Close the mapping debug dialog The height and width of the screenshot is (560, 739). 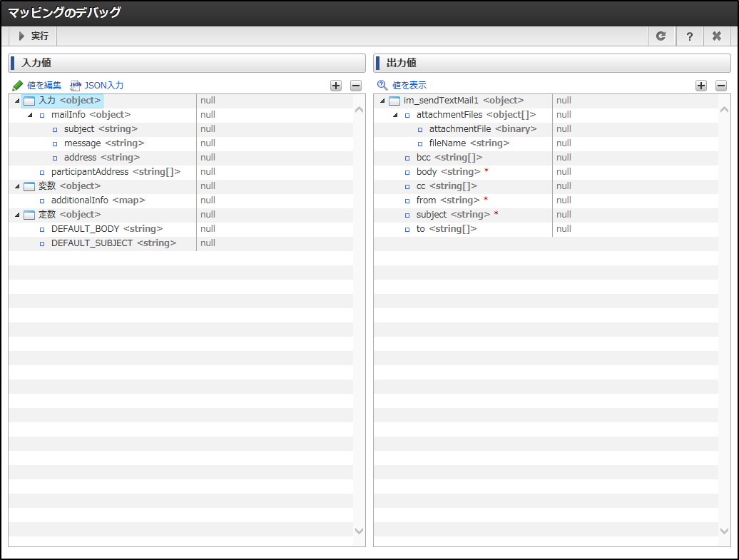[x=717, y=36]
